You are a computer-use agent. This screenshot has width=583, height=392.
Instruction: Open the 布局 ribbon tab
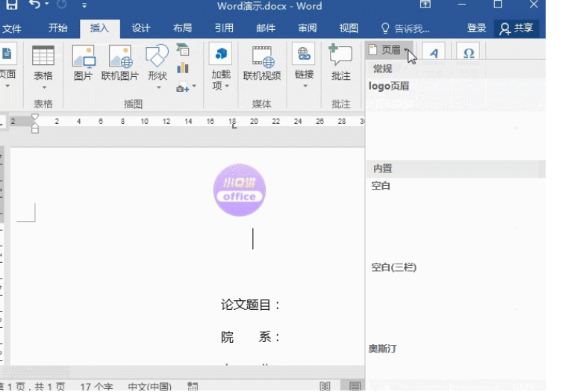click(x=183, y=28)
